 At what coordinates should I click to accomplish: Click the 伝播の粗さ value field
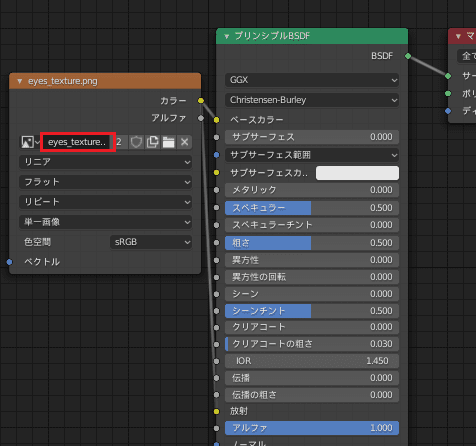pos(312,395)
